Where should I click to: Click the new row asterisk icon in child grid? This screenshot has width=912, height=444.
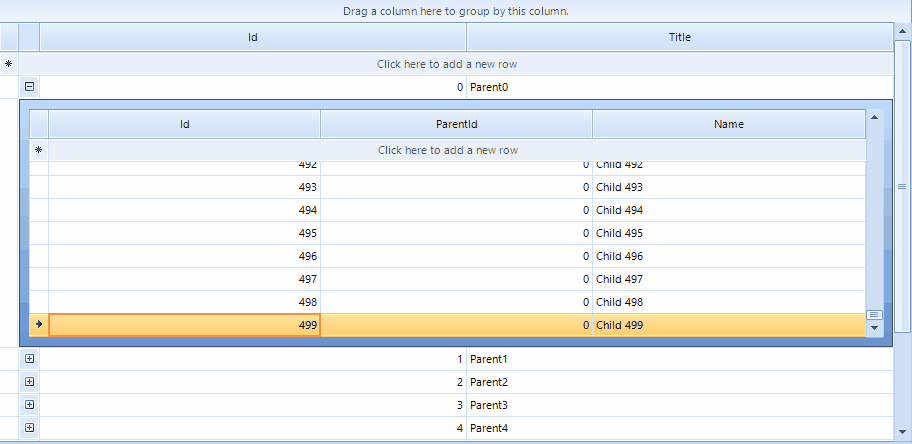pos(39,150)
